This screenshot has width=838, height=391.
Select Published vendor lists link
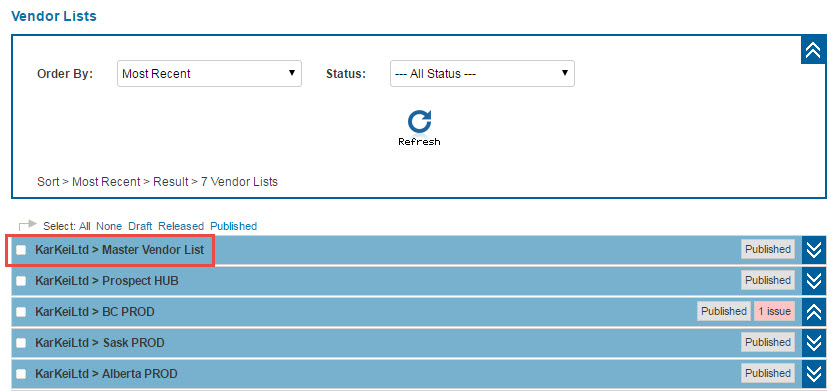click(x=234, y=226)
